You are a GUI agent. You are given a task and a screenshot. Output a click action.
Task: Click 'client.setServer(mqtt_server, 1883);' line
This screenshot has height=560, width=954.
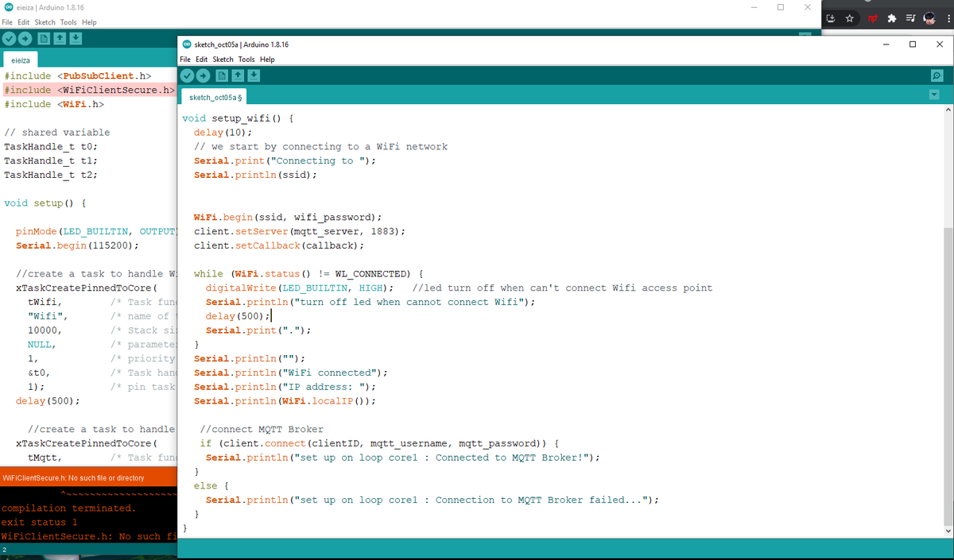[300, 231]
